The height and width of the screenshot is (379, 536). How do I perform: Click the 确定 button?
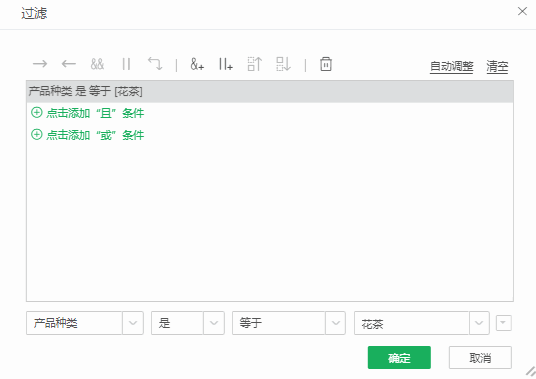(x=399, y=357)
